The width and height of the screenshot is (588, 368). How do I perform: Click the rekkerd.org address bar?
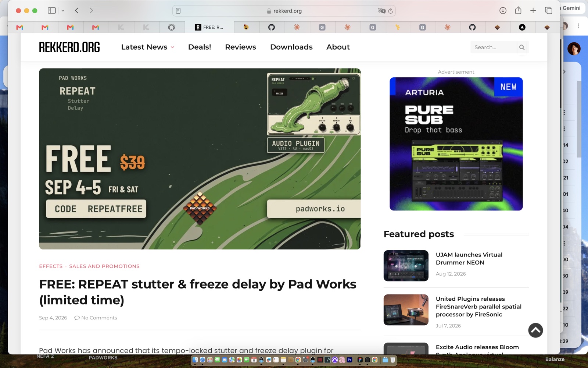(x=284, y=11)
